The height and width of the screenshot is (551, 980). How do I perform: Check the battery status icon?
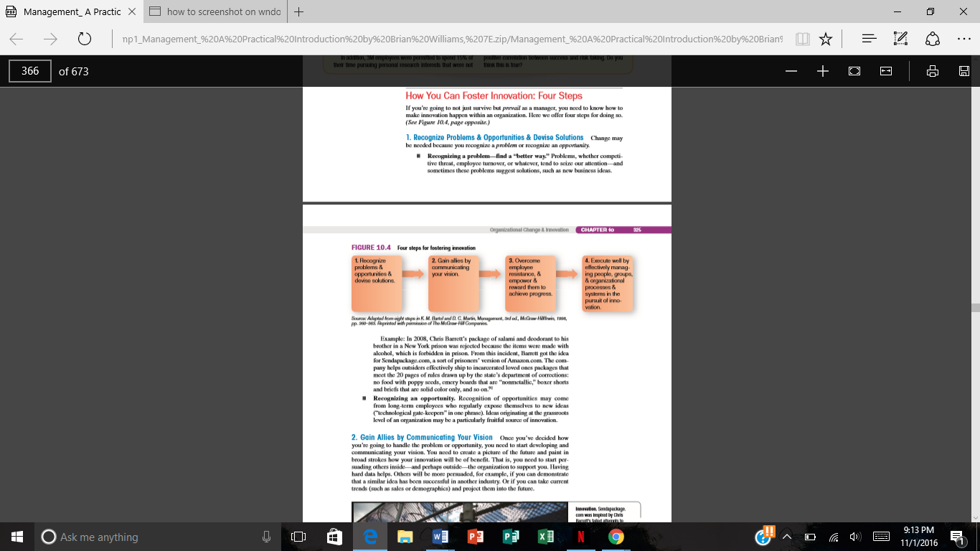coord(811,537)
